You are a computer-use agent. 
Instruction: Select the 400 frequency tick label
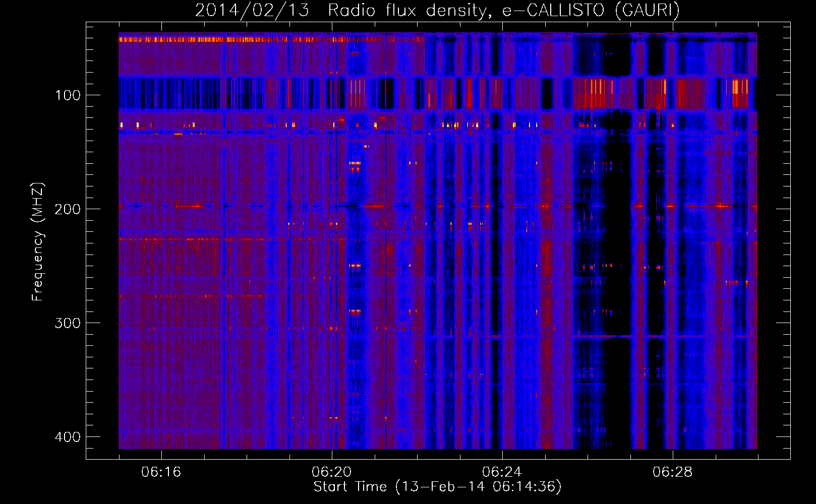click(x=68, y=437)
